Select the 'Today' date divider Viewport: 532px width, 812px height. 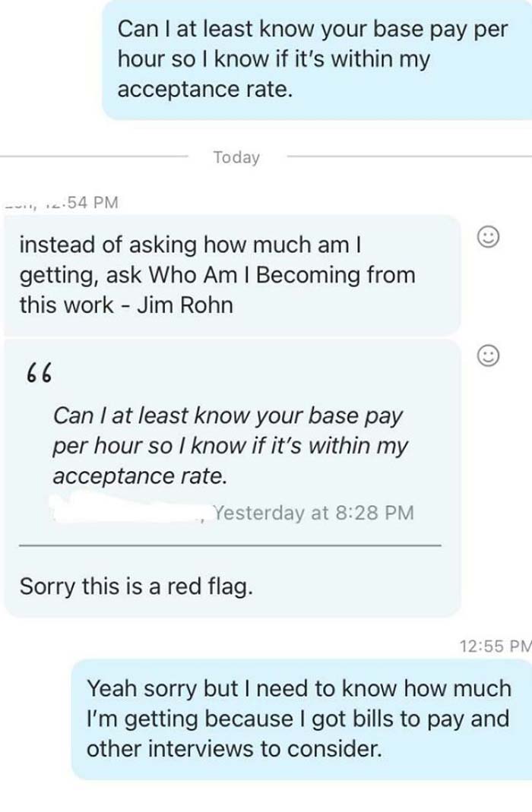tap(236, 156)
